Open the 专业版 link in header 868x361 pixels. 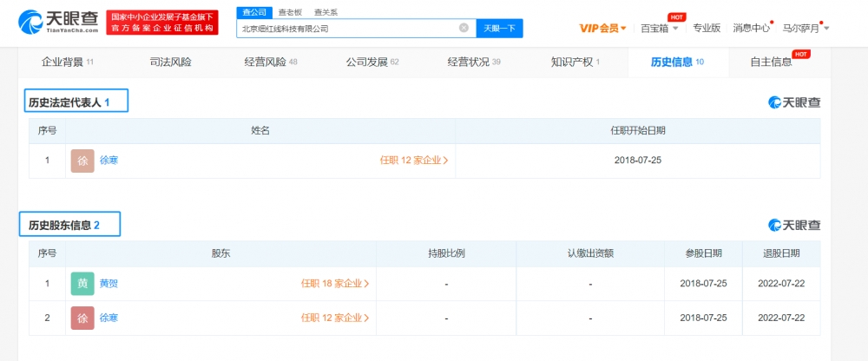[x=707, y=28]
